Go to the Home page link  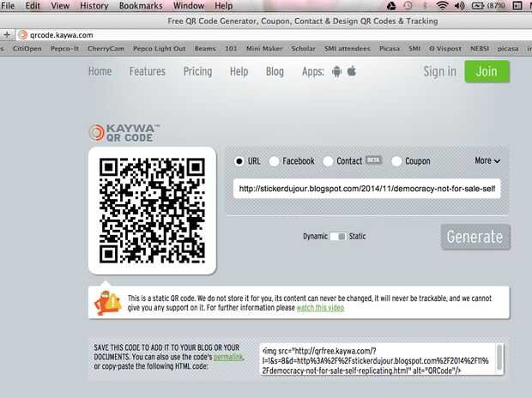pyautogui.click(x=100, y=71)
